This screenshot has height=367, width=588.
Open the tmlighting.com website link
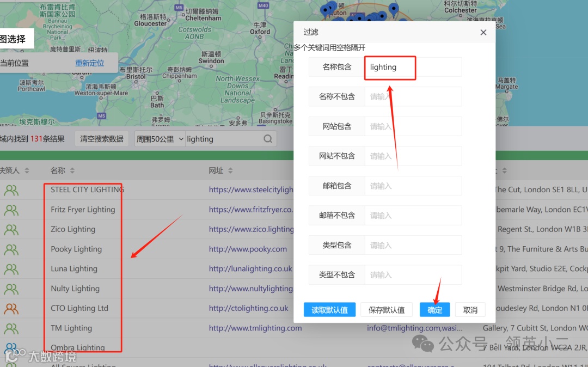255,328
